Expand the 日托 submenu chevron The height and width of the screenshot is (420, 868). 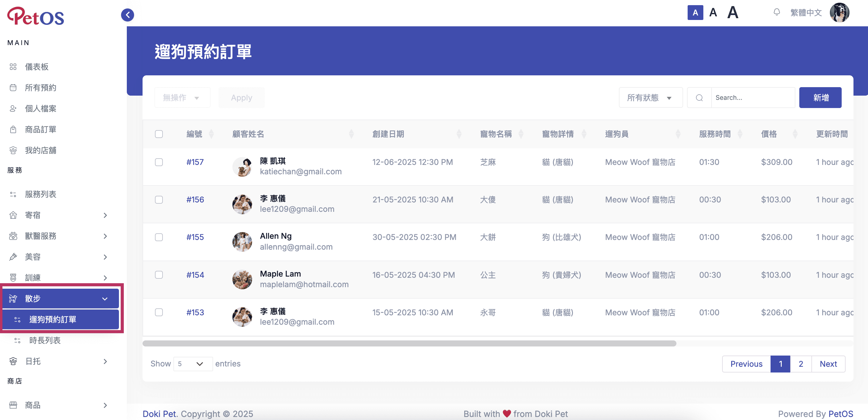click(105, 361)
